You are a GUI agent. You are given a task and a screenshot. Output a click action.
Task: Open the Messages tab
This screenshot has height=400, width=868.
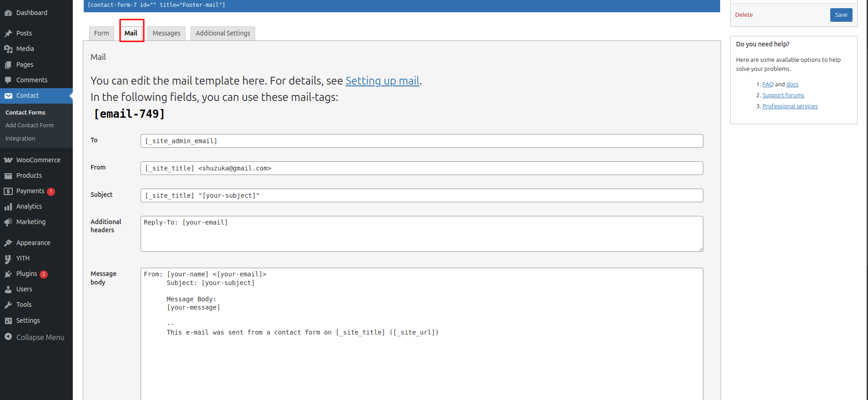coord(167,33)
